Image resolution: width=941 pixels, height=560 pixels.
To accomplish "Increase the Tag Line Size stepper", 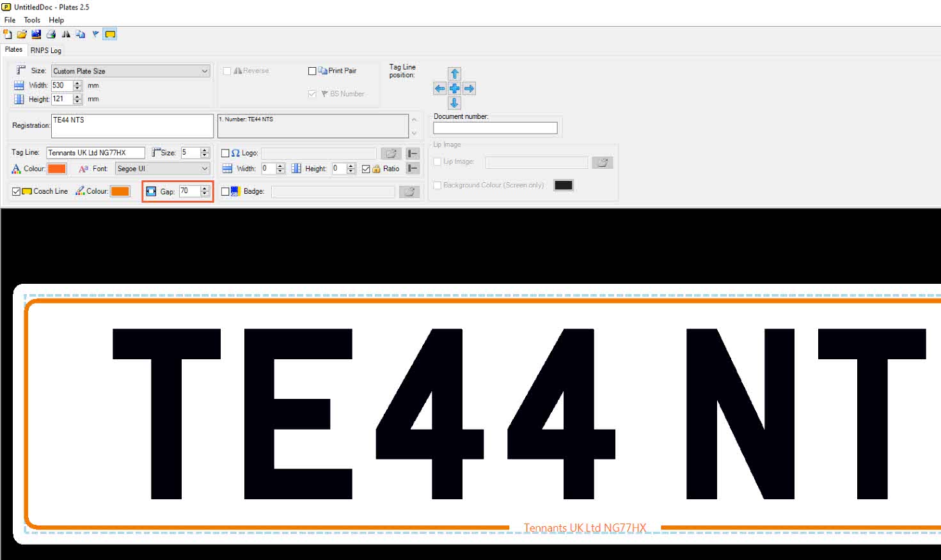I will (x=205, y=150).
